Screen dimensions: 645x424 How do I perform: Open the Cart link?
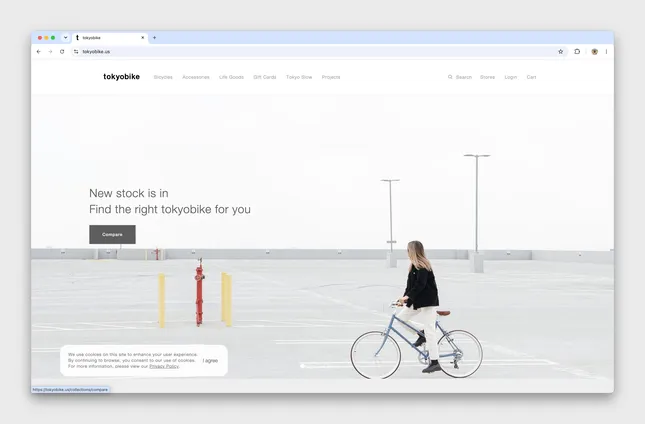click(531, 77)
